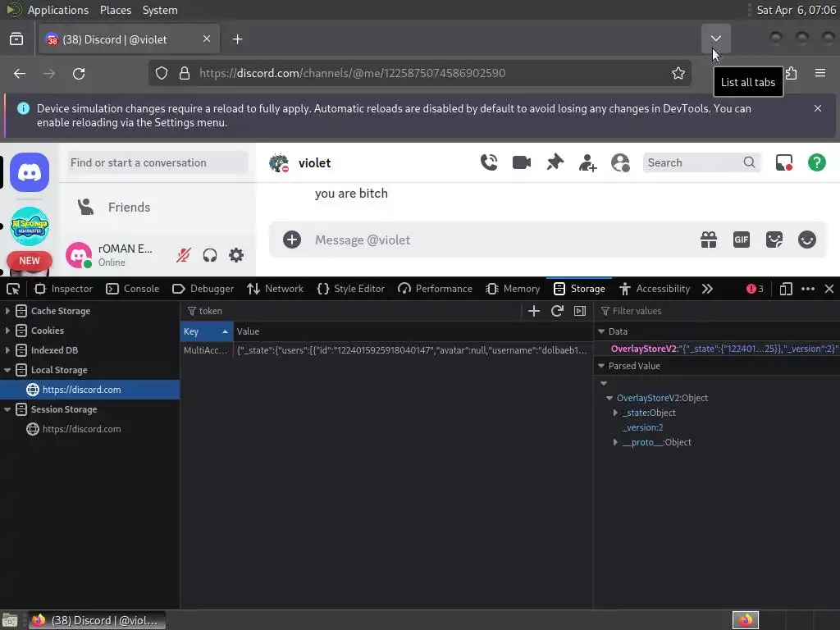Collapse the Data section in sidebar
The width and height of the screenshot is (840, 630).
pos(601,331)
